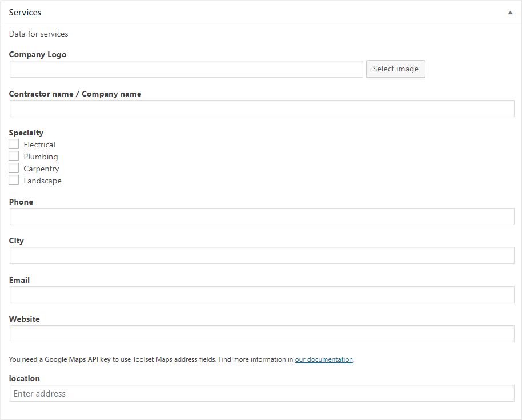Click the Website input box
522x420 pixels.
pyautogui.click(x=262, y=334)
